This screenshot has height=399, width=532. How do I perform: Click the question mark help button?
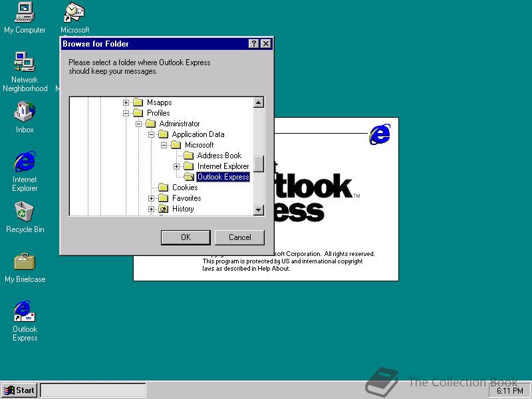click(253, 44)
